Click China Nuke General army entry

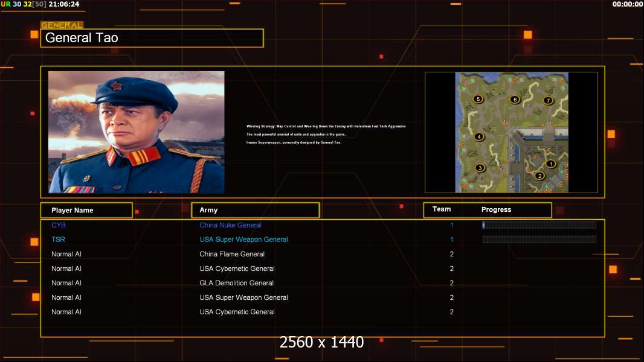[x=230, y=225]
